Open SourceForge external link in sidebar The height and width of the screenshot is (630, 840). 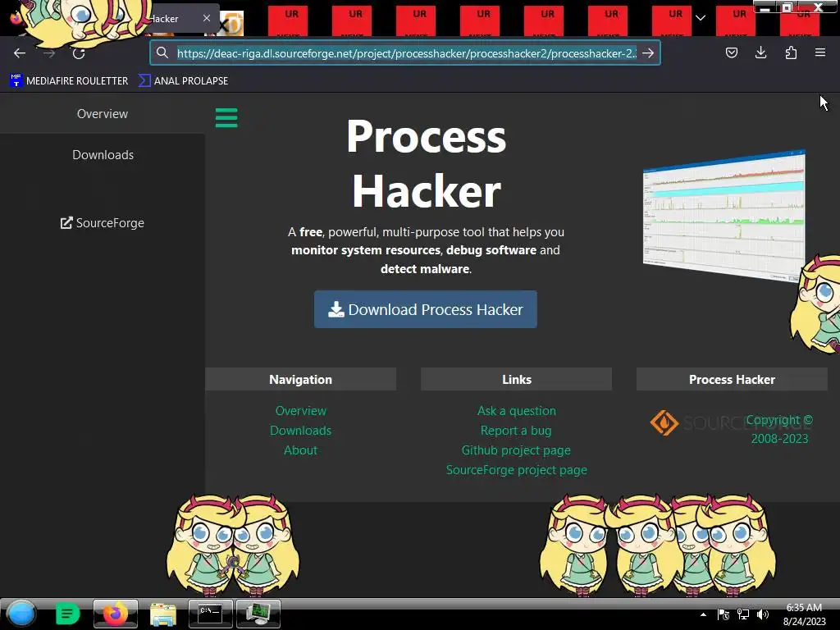point(103,223)
